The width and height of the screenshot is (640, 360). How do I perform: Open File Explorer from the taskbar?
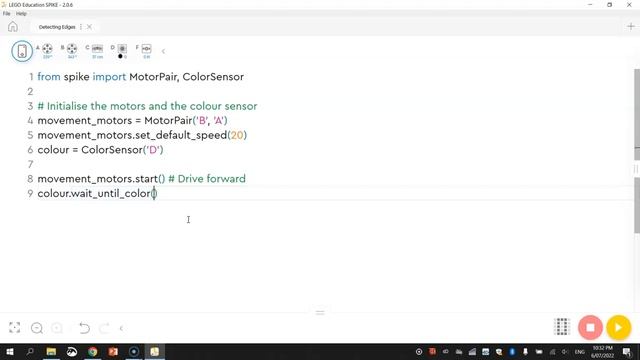(x=51, y=352)
